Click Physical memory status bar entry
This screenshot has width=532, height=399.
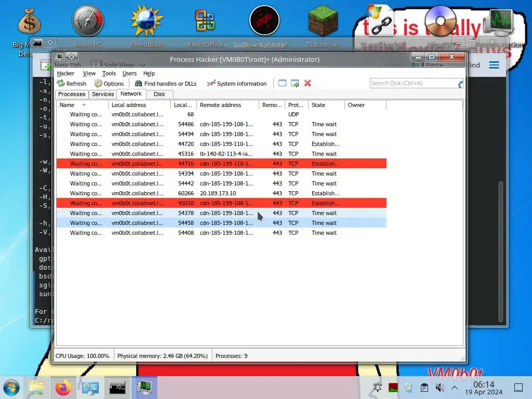click(162, 356)
